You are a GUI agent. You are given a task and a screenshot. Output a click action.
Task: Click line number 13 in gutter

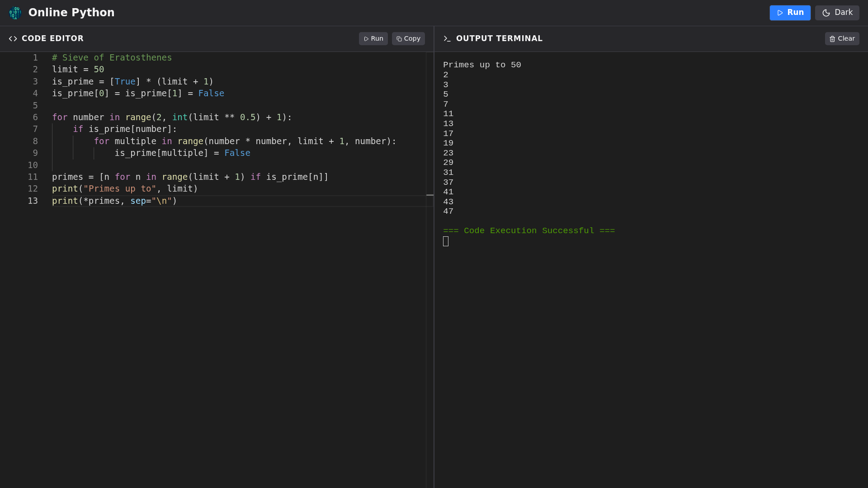pyautogui.click(x=33, y=201)
